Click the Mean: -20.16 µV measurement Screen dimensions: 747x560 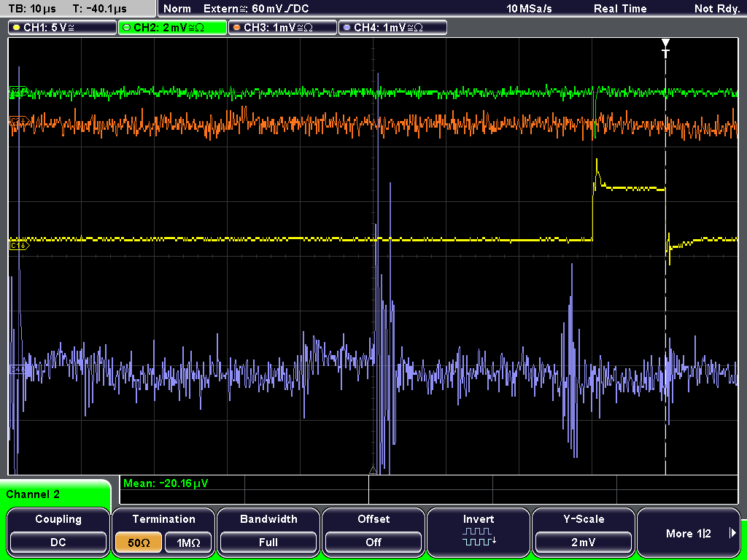[166, 483]
